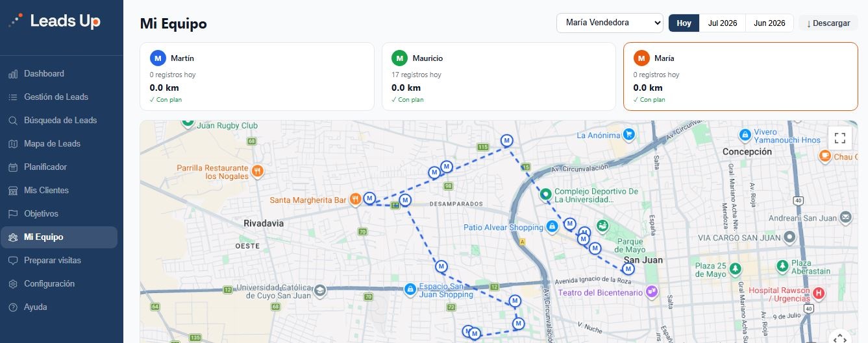Click "Con plan" status on Martín card
Viewport: 868px width, 343px height.
[x=166, y=100]
